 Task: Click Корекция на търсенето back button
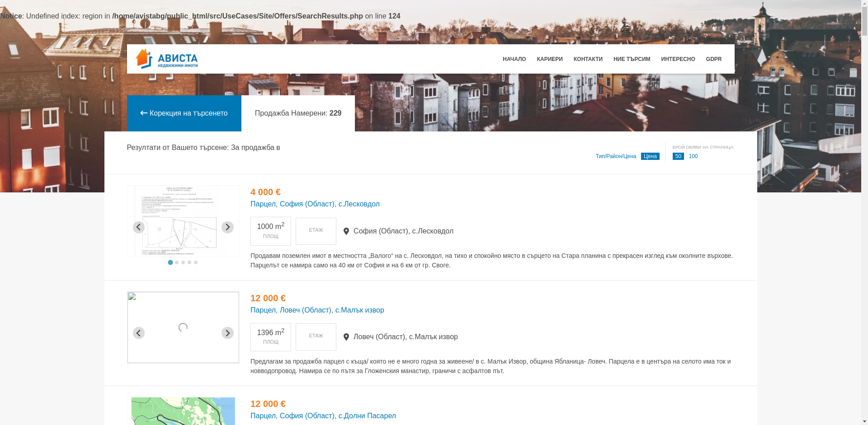point(184,113)
